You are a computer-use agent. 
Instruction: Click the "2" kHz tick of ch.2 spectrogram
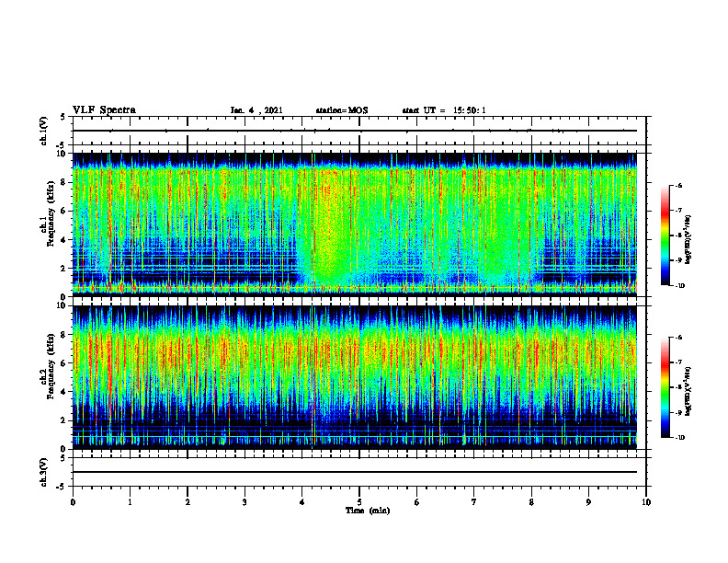[x=63, y=420]
